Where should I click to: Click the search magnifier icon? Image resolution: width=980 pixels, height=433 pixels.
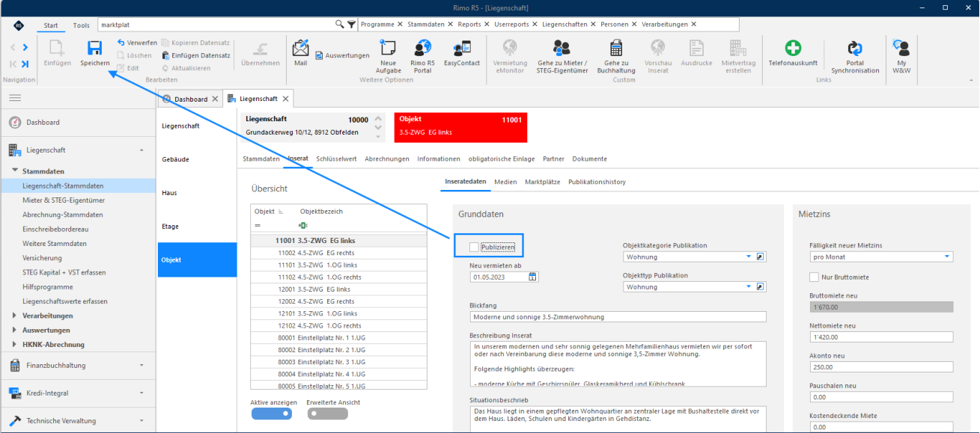pos(340,24)
